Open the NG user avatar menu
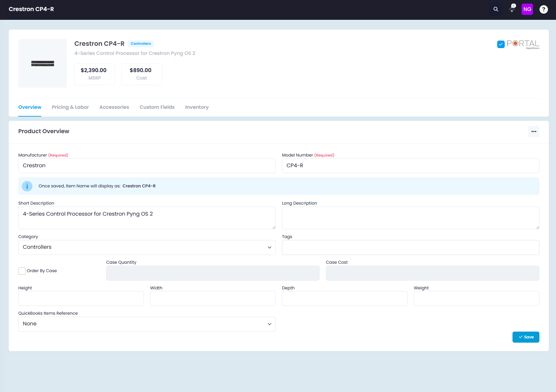556x392 pixels. (x=527, y=9)
